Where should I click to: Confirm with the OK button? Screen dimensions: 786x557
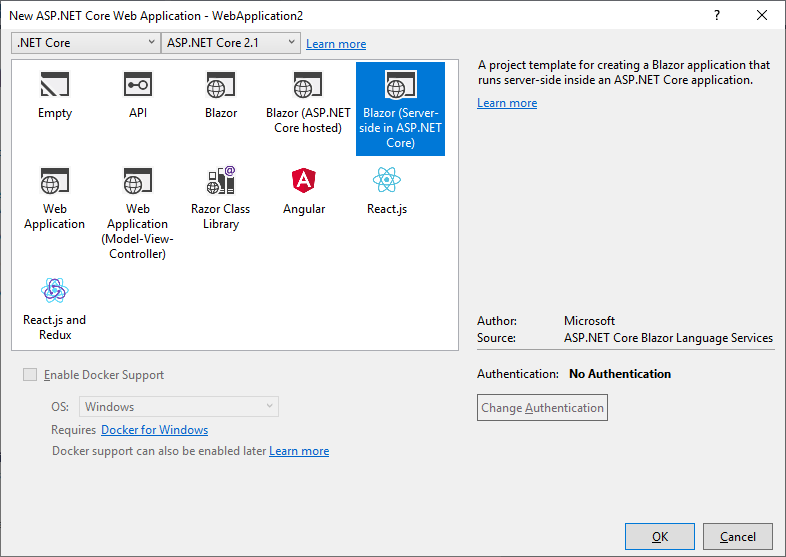pos(660,536)
